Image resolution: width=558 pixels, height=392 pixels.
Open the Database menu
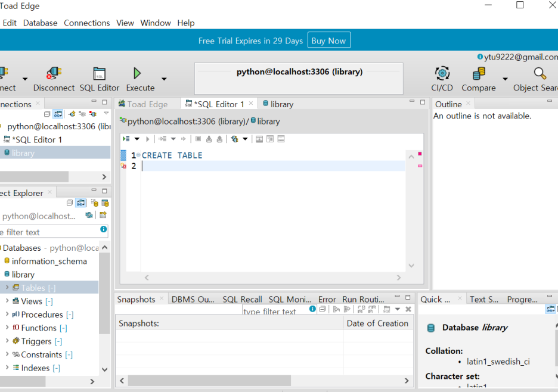click(40, 23)
